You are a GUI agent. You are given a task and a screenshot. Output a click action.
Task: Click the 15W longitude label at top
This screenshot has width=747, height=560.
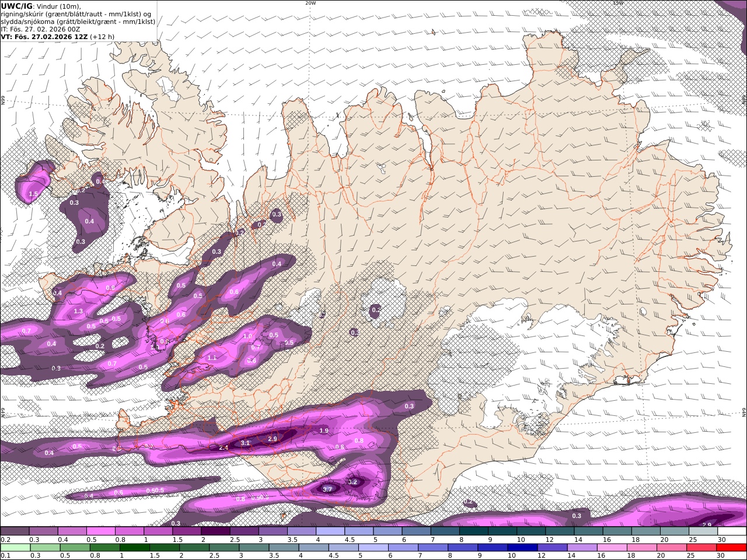[618, 3]
